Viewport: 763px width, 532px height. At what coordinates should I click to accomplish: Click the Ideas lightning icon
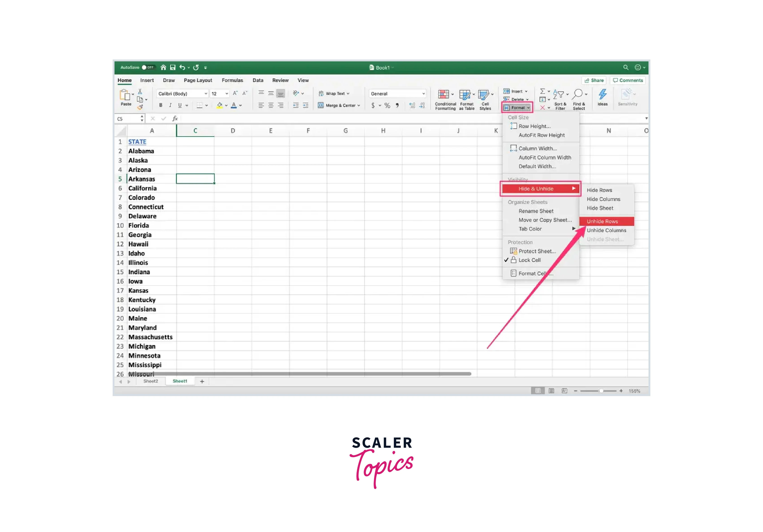pos(603,95)
